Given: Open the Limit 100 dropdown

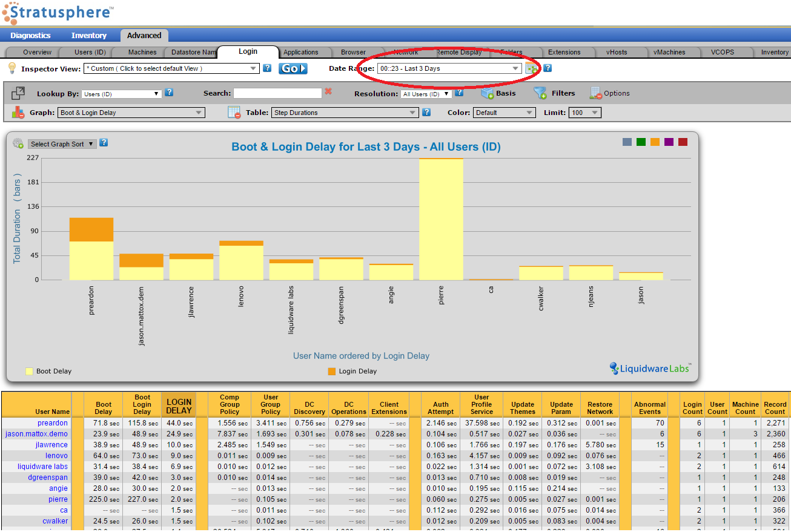Looking at the screenshot, I should click(x=584, y=113).
